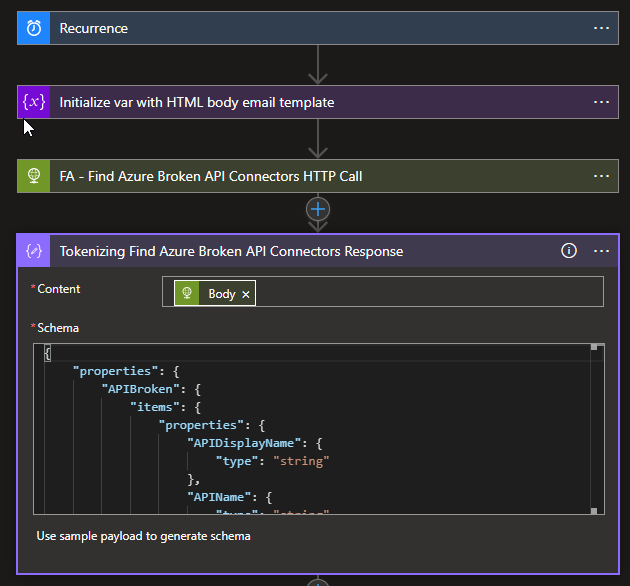The image size is (630, 586).
Task: Click the Parse JSON icon on Tokenizing step
Action: (x=35, y=251)
